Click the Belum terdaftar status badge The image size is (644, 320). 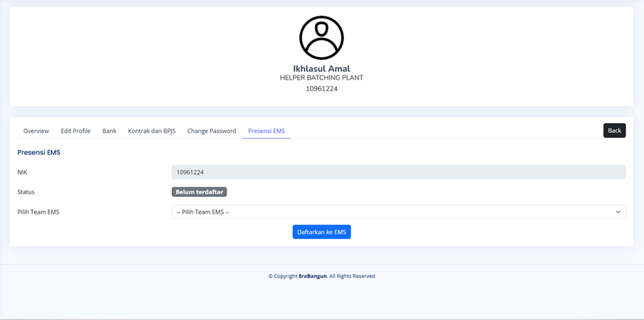click(199, 192)
